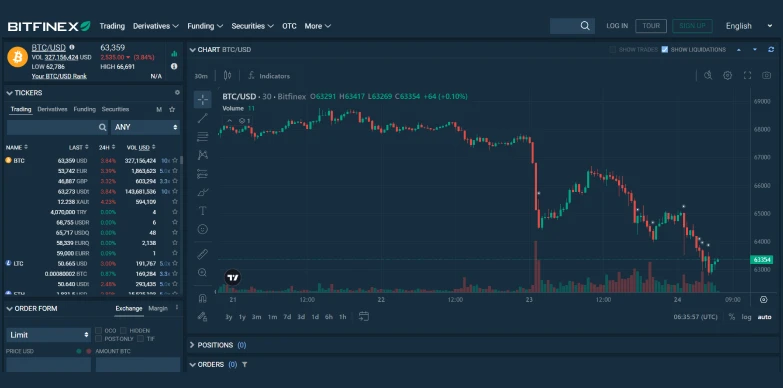
Task: Open the English language selector
Action: pos(749,26)
